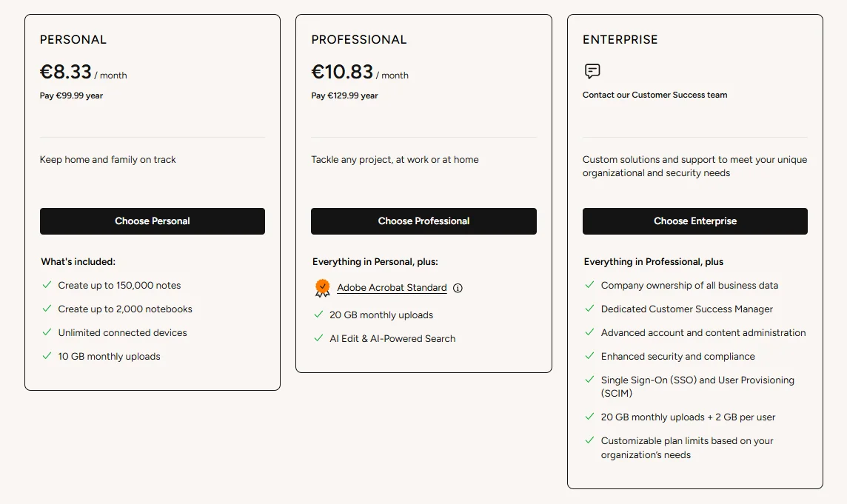Click "Pay €99.99 year" text
The width and height of the screenshot is (847, 504).
click(71, 95)
